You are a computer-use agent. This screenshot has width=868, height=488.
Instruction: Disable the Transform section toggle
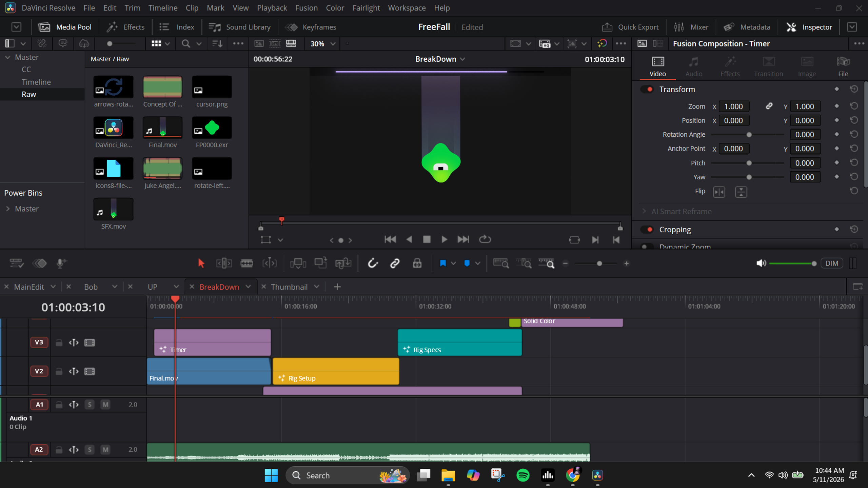647,89
